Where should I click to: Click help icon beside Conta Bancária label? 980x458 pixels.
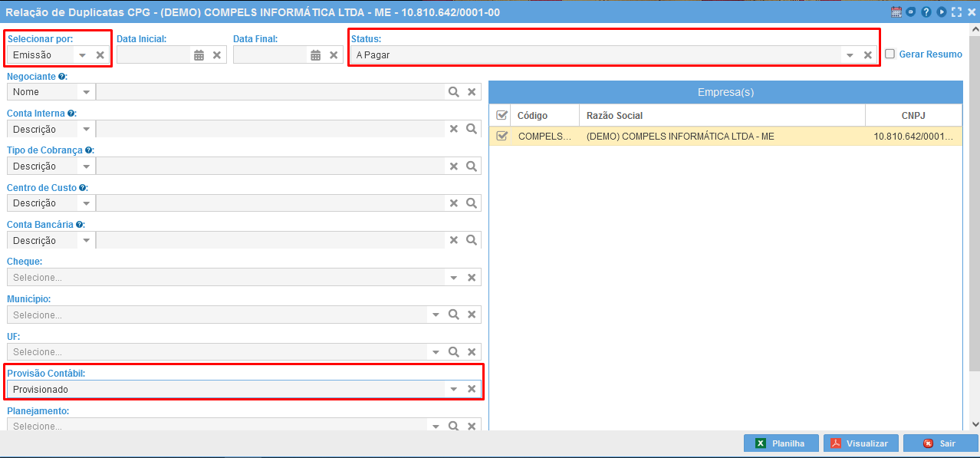tap(79, 225)
